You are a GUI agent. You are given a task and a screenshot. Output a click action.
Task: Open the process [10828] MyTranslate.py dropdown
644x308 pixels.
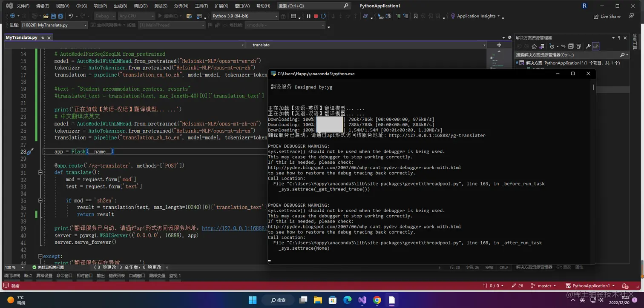tap(54, 25)
